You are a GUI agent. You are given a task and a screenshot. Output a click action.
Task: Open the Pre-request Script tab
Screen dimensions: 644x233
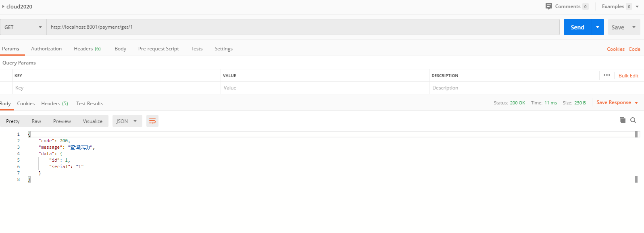[x=158, y=48]
